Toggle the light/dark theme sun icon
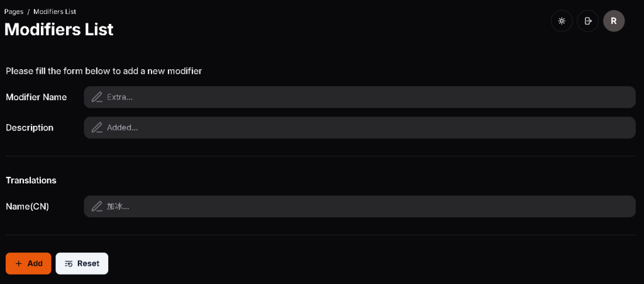 tap(562, 21)
